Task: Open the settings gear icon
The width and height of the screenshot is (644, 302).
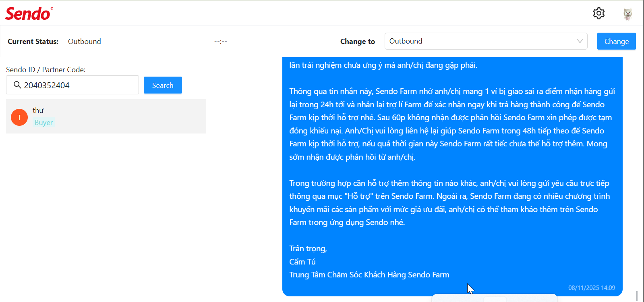Action: tap(599, 13)
